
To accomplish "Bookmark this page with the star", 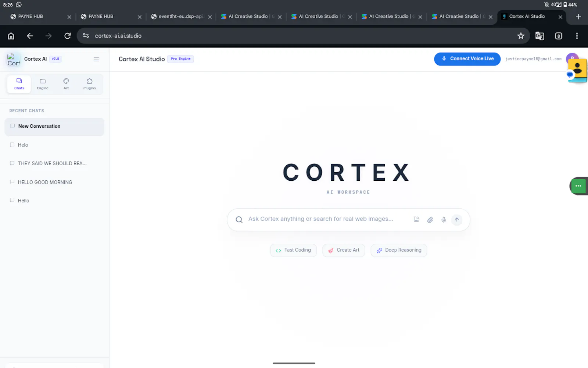I will tap(521, 36).
